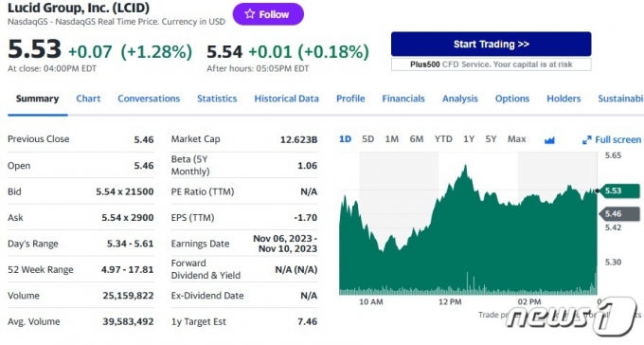Click the Full screen expand arrows icon
Viewport: 644px width, 345px height.
point(586,140)
